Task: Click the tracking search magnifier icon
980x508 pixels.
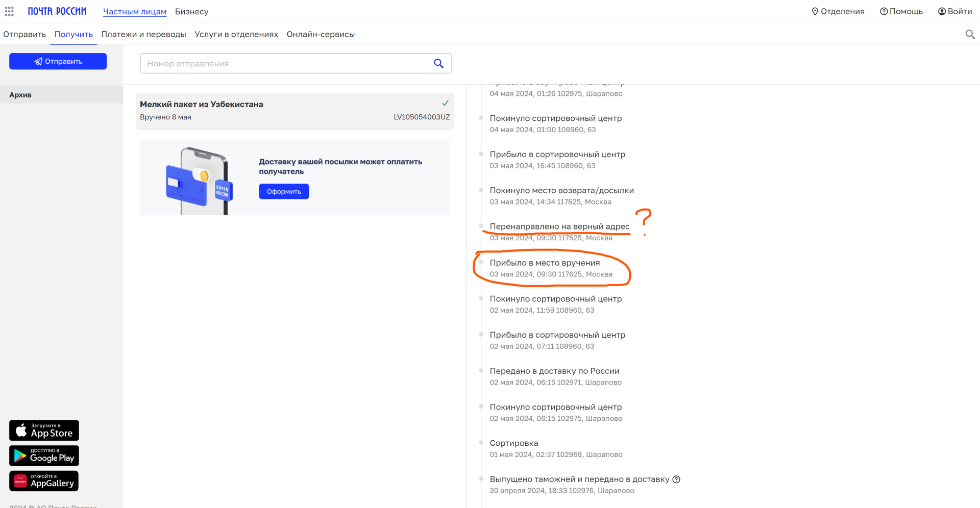Action: (x=438, y=63)
